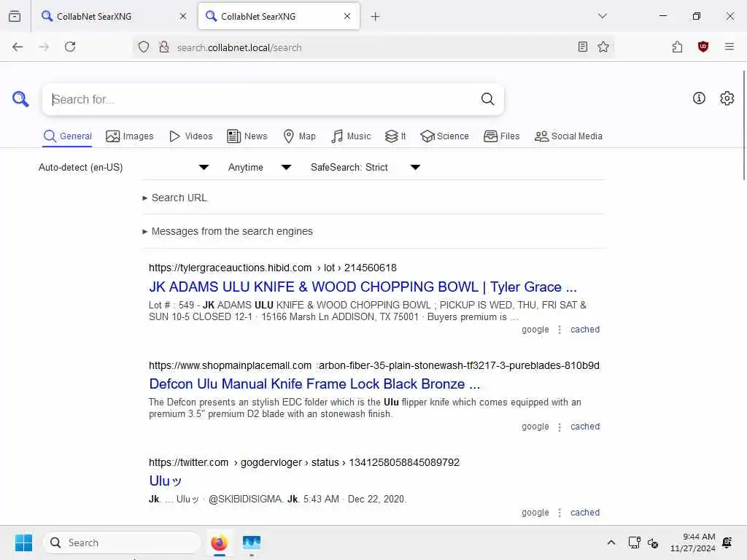The width and height of the screenshot is (747, 560).
Task: Click shopmainplacemall.com result URL
Action: coord(374,365)
